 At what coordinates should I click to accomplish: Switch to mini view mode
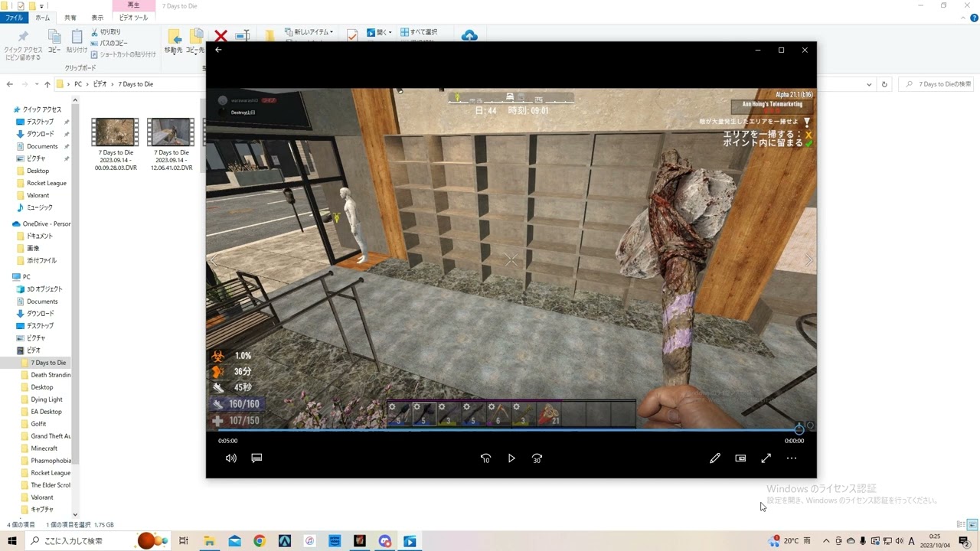click(x=740, y=458)
